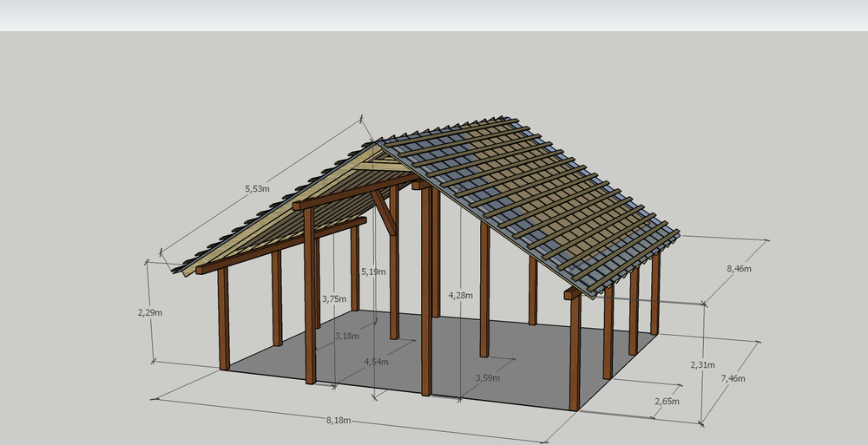Select the 5,53m roof slope dimension label
This screenshot has width=868, height=445.
(x=257, y=188)
